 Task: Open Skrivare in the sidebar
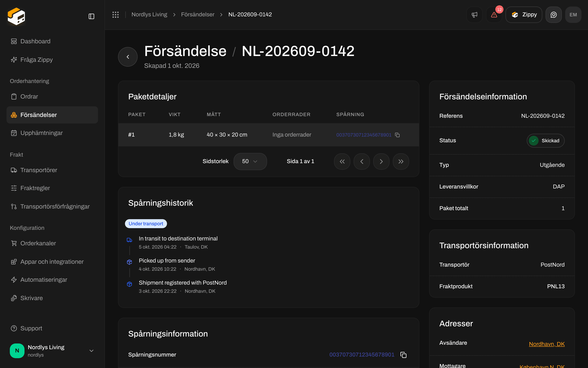[52, 298]
